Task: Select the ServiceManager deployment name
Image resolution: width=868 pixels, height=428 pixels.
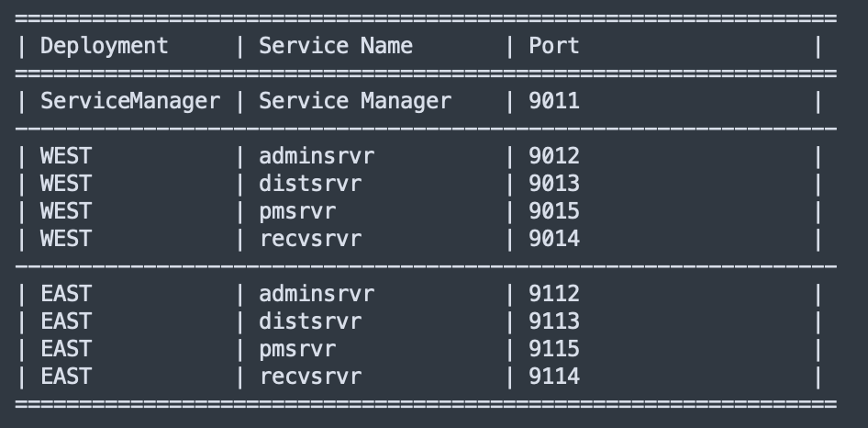Action: (x=130, y=100)
